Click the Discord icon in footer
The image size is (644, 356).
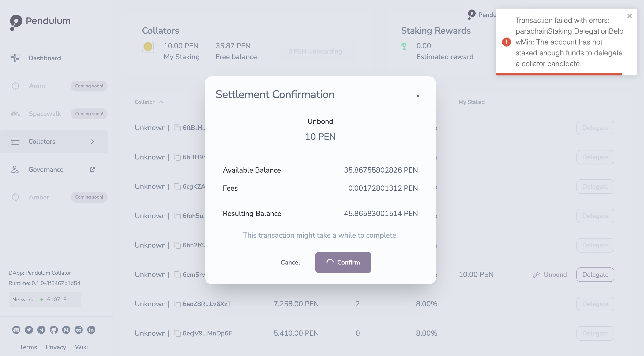click(16, 330)
